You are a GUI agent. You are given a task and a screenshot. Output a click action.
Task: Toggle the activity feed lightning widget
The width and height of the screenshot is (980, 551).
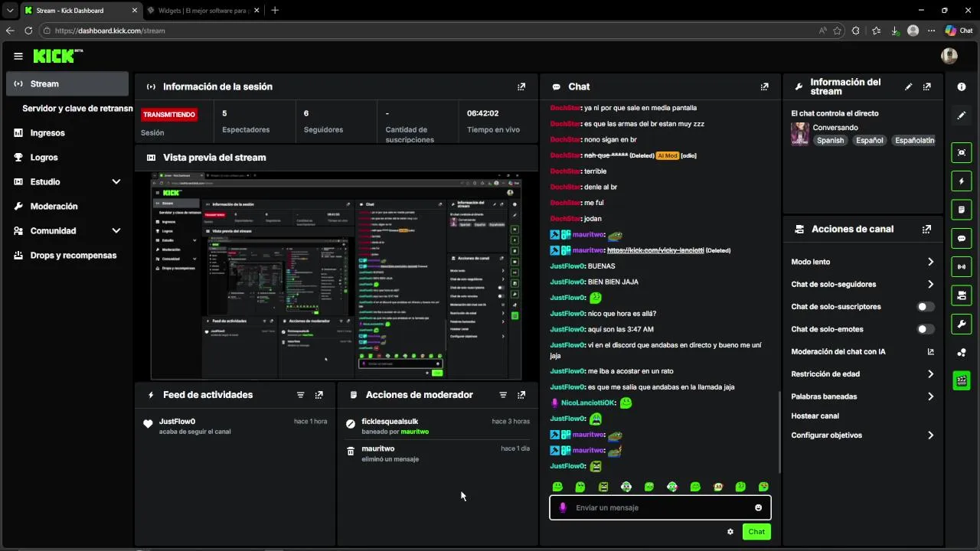click(962, 181)
